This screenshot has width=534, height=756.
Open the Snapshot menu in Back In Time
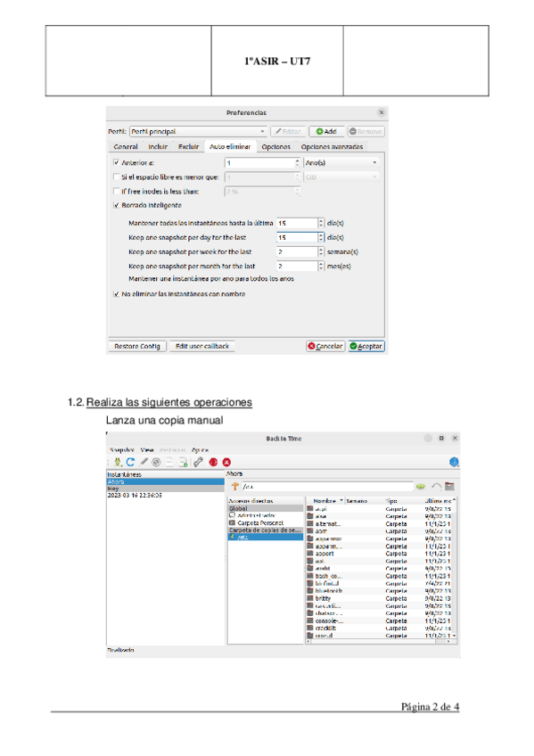click(121, 450)
